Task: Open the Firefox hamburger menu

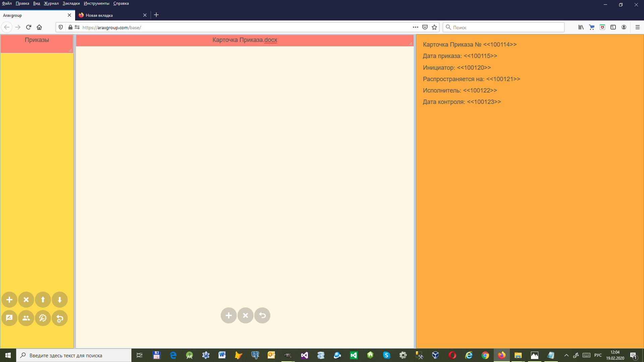Action: (638, 27)
